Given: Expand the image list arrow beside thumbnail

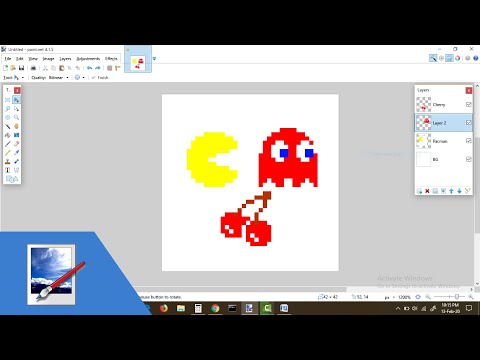Looking at the screenshot, I should (154, 59).
